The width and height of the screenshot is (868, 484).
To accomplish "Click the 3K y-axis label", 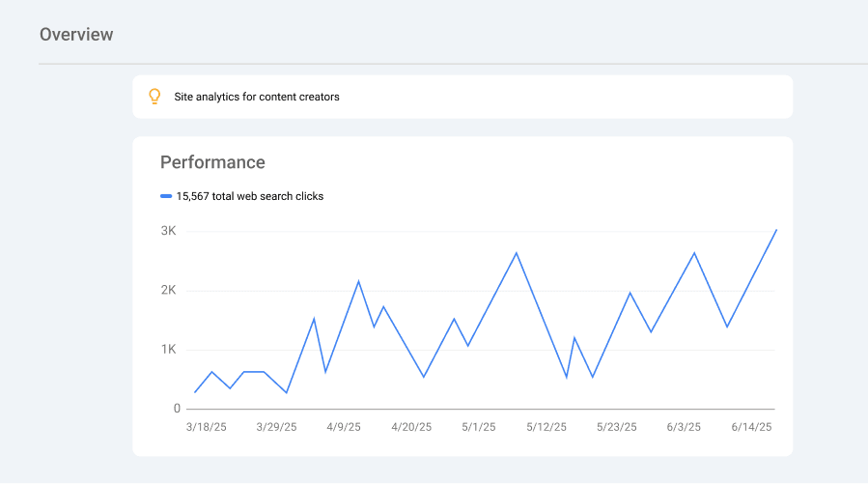I will point(168,231).
